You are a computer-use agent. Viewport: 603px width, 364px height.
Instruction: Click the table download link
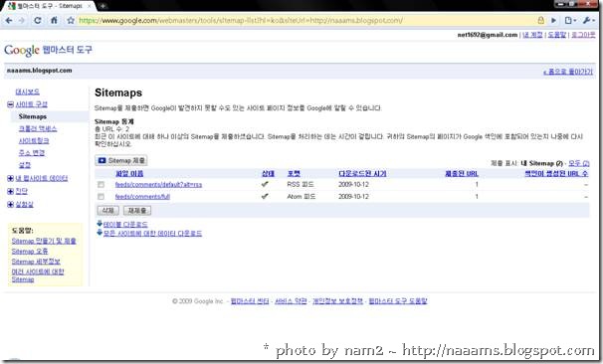pos(125,224)
